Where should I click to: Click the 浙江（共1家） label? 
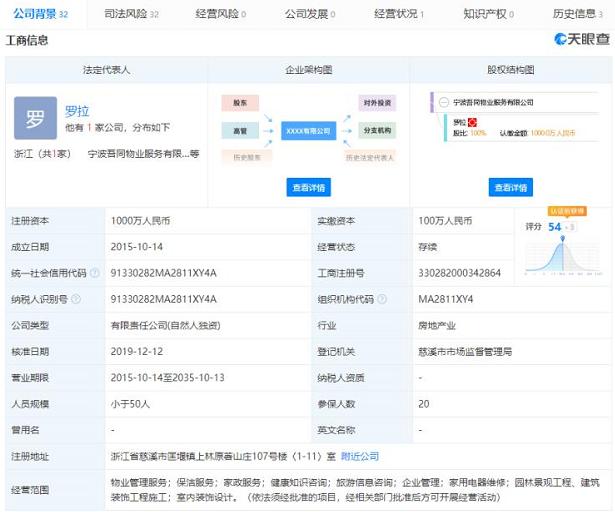coord(42,154)
